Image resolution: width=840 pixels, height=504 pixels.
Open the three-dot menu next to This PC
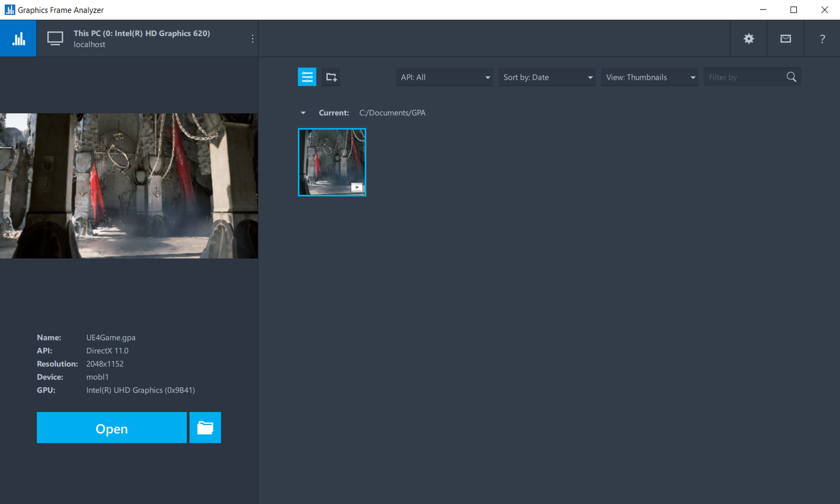[252, 38]
